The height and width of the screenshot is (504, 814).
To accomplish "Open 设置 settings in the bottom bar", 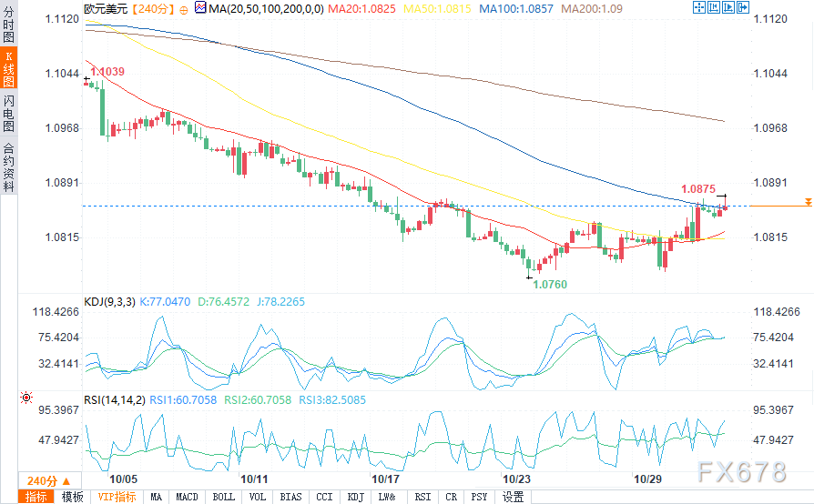I will tap(513, 497).
